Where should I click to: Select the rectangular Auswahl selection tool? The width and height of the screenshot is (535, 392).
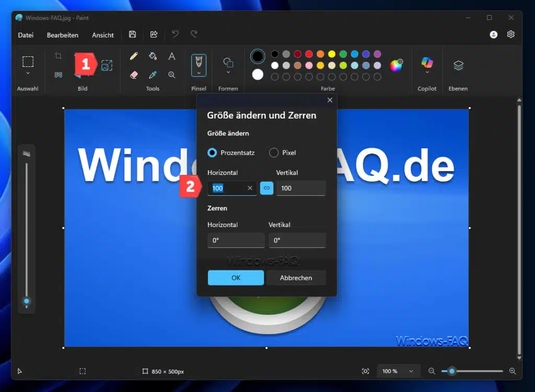(28, 62)
